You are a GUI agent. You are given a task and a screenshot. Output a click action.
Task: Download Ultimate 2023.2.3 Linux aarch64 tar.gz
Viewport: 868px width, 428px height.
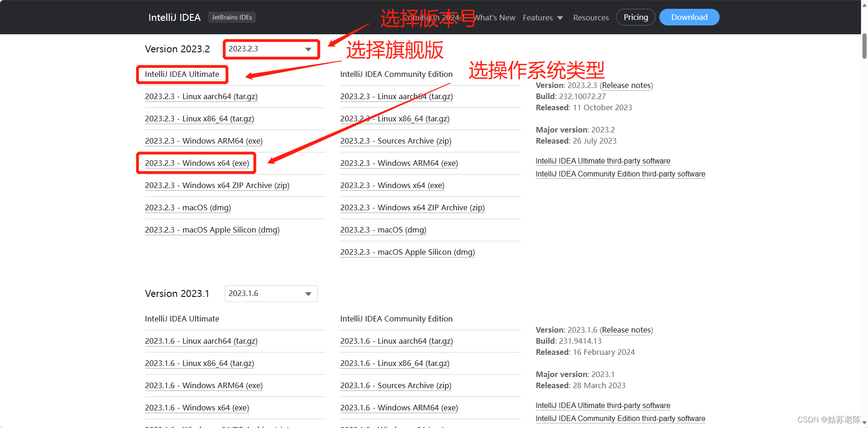201,96
